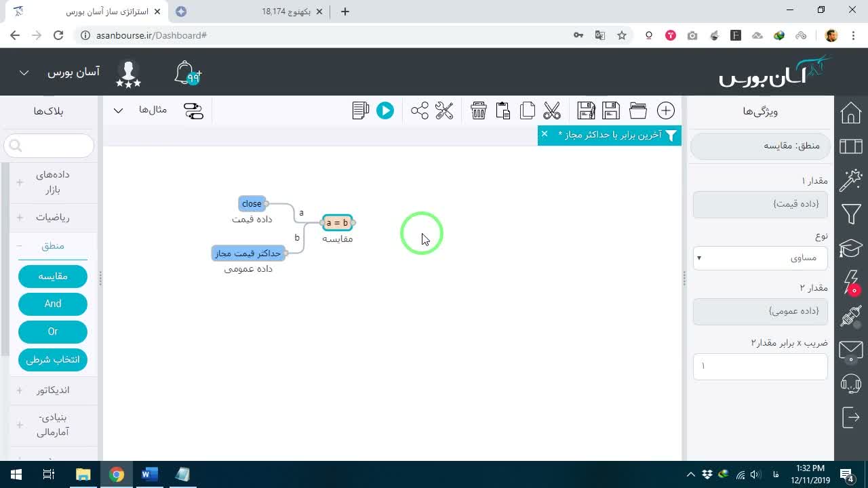Open the wrench and screwdriver tools icon
Image resolution: width=868 pixels, height=488 pixels.
[x=444, y=110]
